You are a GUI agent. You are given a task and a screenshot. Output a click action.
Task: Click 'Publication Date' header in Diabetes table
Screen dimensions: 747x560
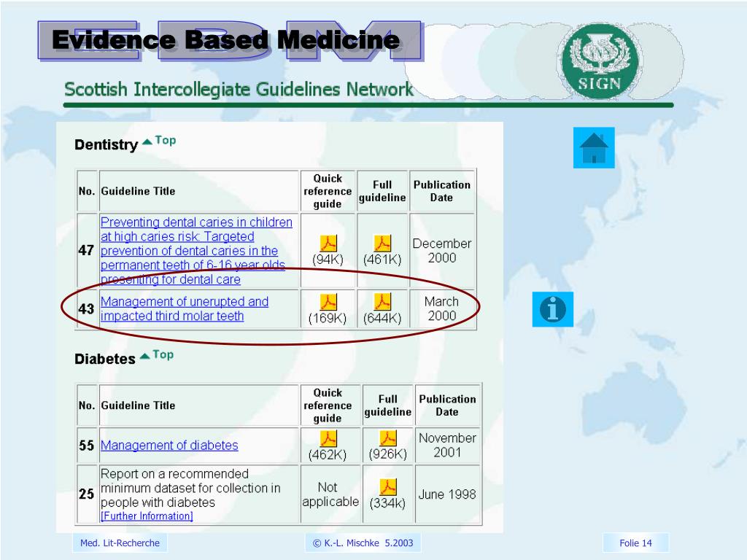click(447, 405)
